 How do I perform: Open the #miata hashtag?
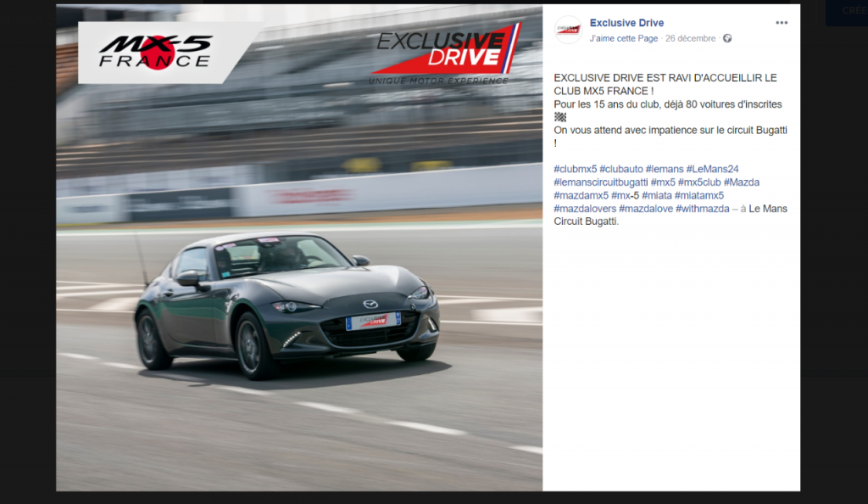click(657, 195)
